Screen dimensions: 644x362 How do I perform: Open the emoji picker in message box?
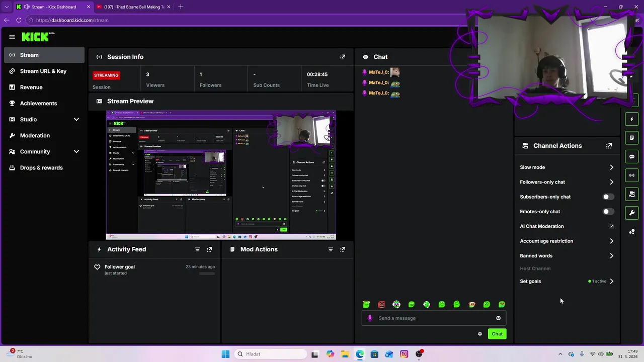498,318
